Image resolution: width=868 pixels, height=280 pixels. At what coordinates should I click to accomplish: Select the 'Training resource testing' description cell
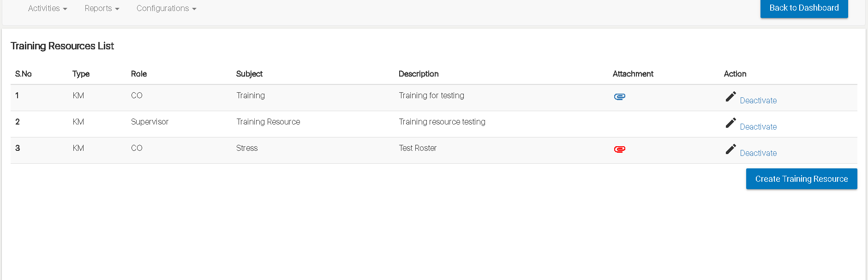point(442,122)
